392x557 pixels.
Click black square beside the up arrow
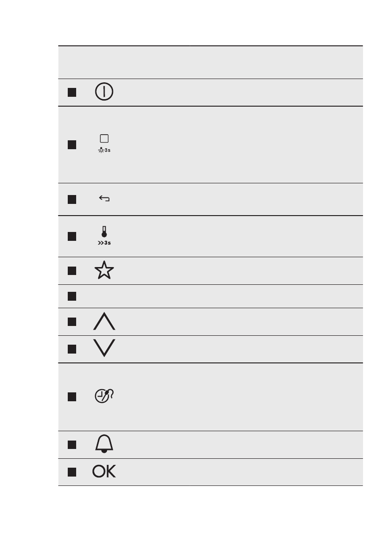click(71, 322)
